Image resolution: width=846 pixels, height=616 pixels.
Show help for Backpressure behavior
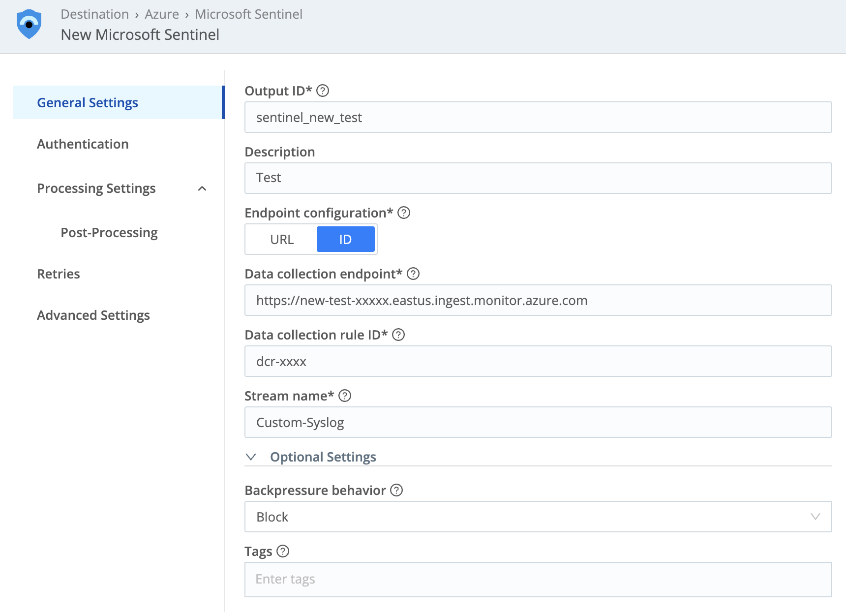(x=396, y=490)
